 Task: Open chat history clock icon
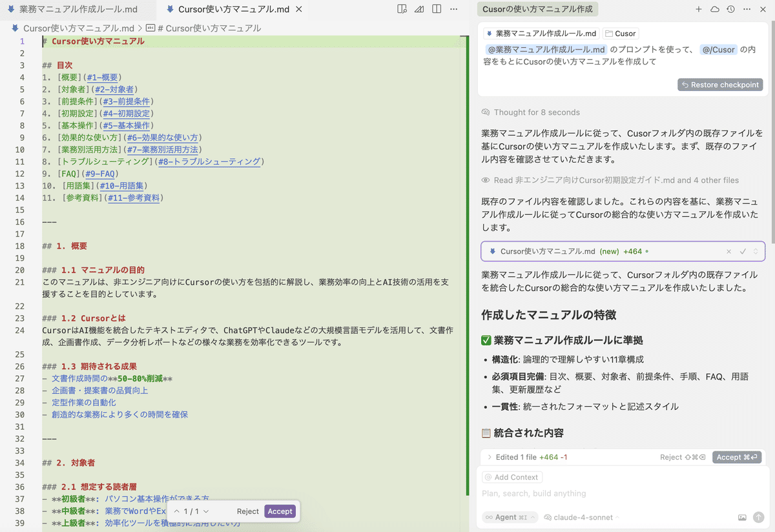pyautogui.click(x=730, y=10)
